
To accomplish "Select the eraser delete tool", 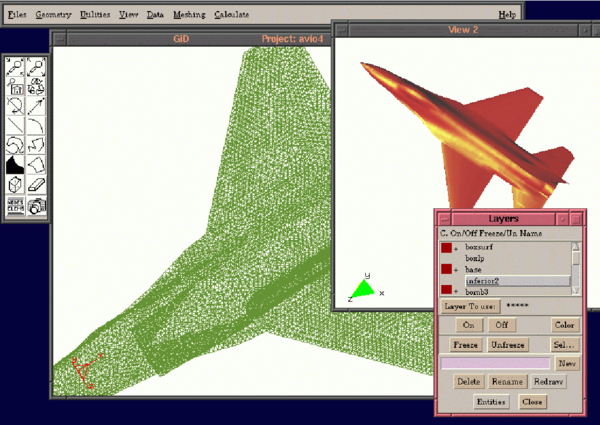I will (x=37, y=185).
